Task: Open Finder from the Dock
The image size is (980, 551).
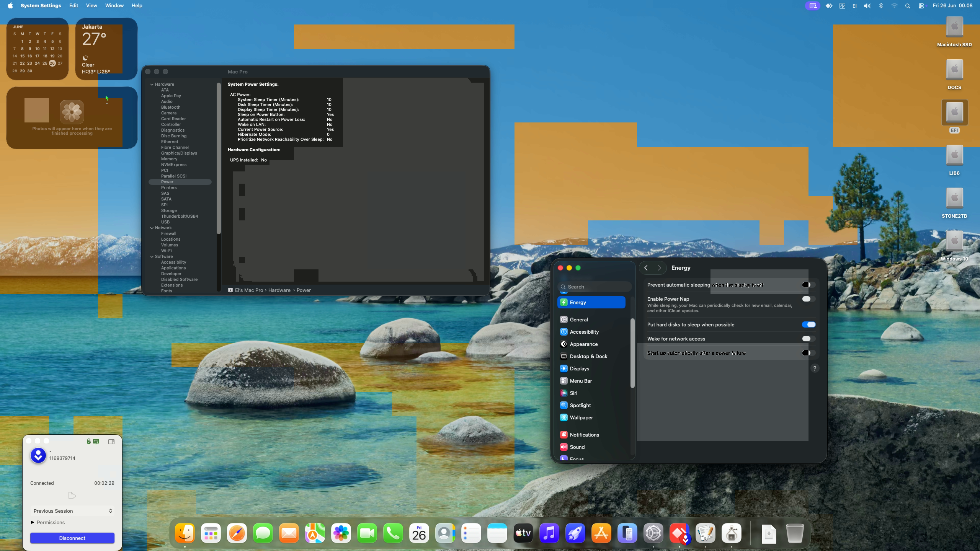Action: click(185, 533)
